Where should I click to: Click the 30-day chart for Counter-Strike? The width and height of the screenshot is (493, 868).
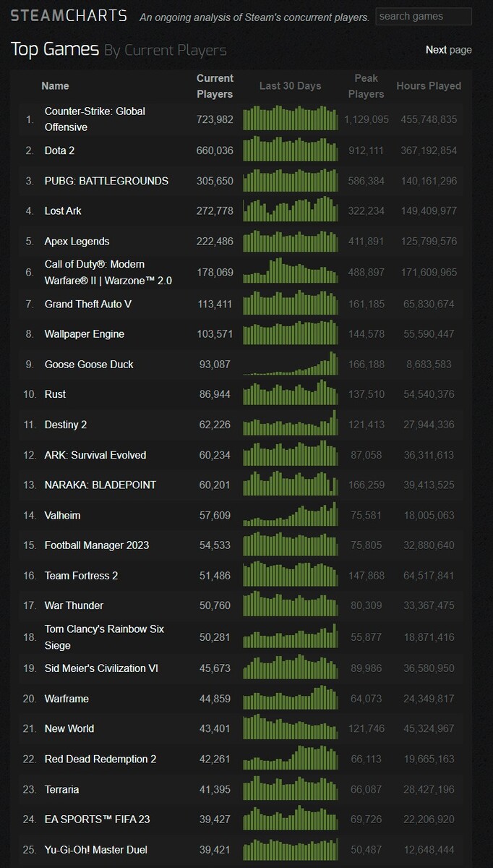pos(291,119)
